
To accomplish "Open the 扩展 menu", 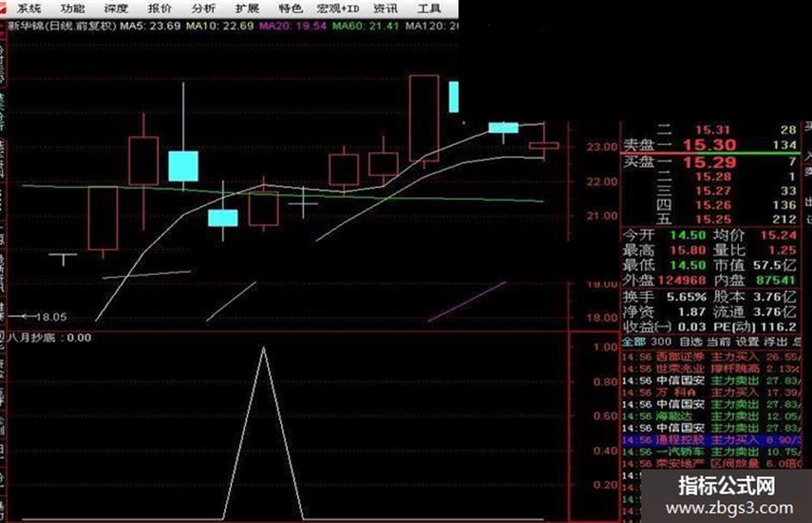I will coord(247,9).
